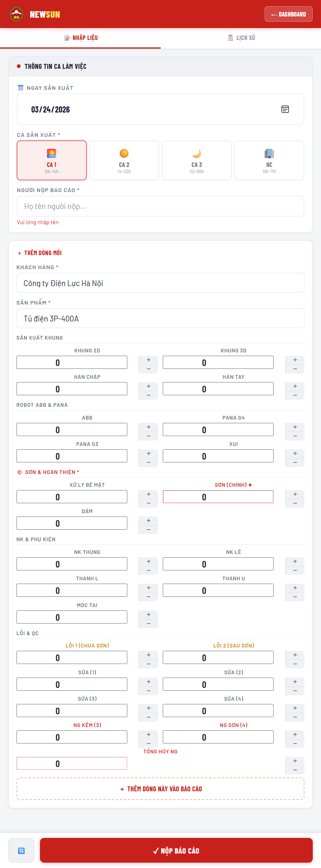This screenshot has height=868, width=321.
Task: Increment the ABB robot count
Action: pos(148,427)
